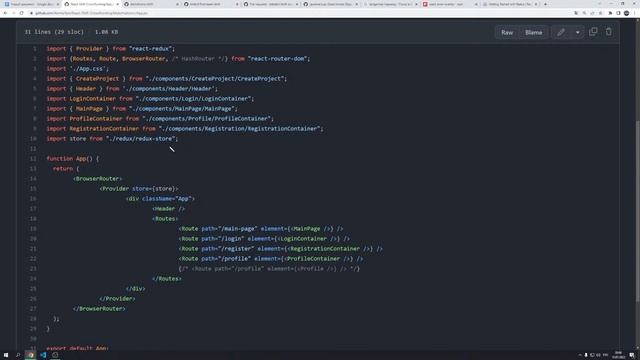This screenshot has height=360, width=640.
Task: Open the Blame view
Action: click(533, 32)
